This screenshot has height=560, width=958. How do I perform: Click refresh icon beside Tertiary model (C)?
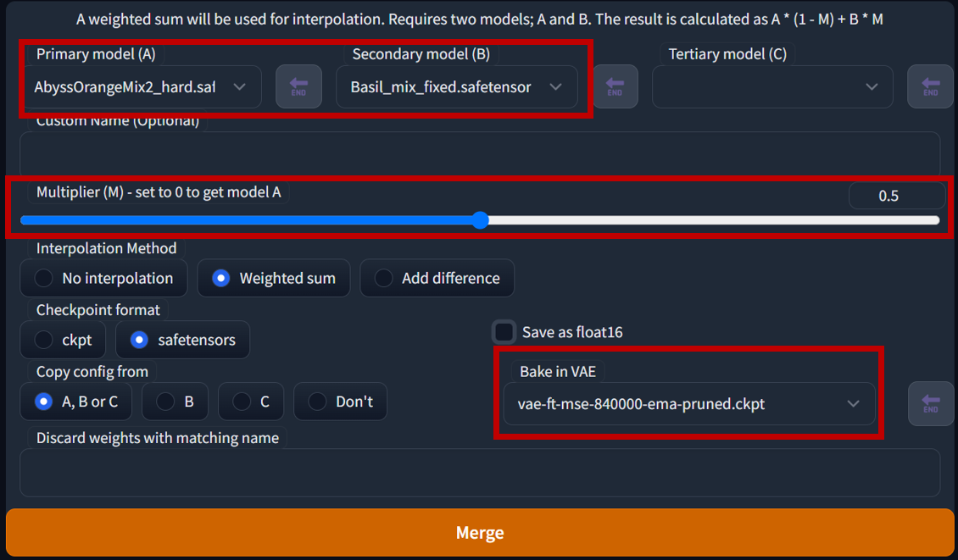click(x=931, y=86)
